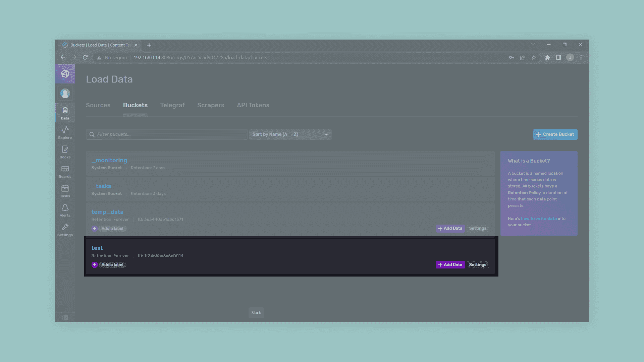The width and height of the screenshot is (644, 362).
Task: Open the Boards dashboards icon
Action: pyautogui.click(x=65, y=171)
